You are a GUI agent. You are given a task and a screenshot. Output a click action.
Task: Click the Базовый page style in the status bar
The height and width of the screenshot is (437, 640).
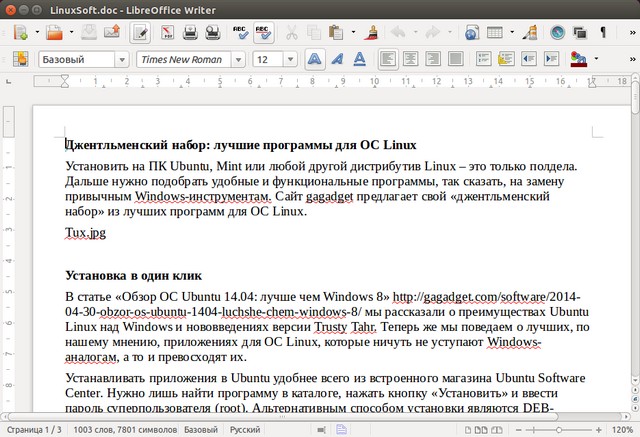coord(201,430)
